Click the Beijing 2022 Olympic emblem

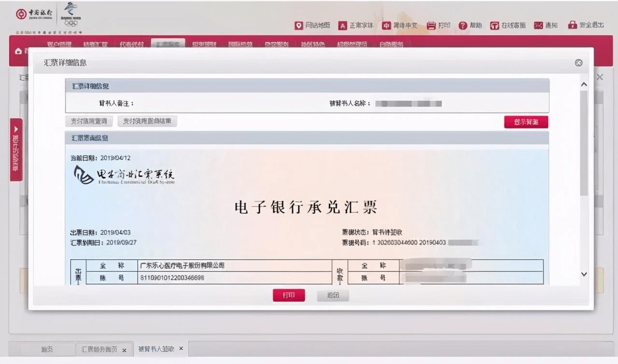tap(70, 14)
